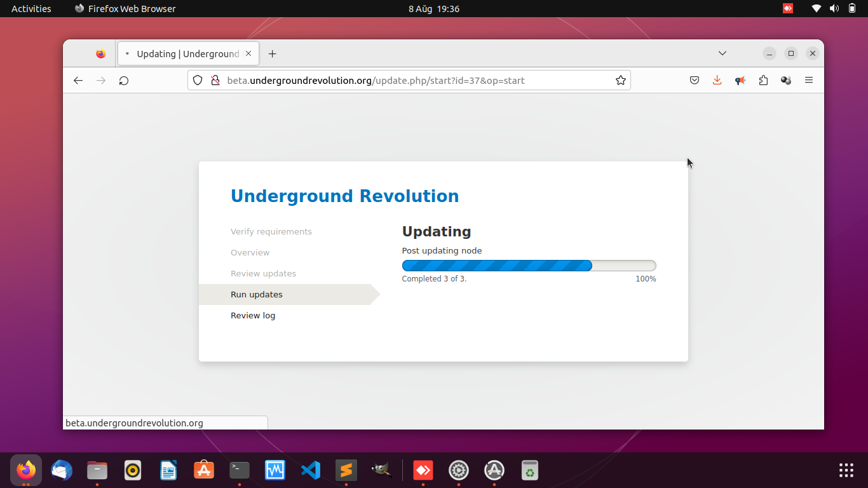Maximize the Firefox window

point(791,53)
